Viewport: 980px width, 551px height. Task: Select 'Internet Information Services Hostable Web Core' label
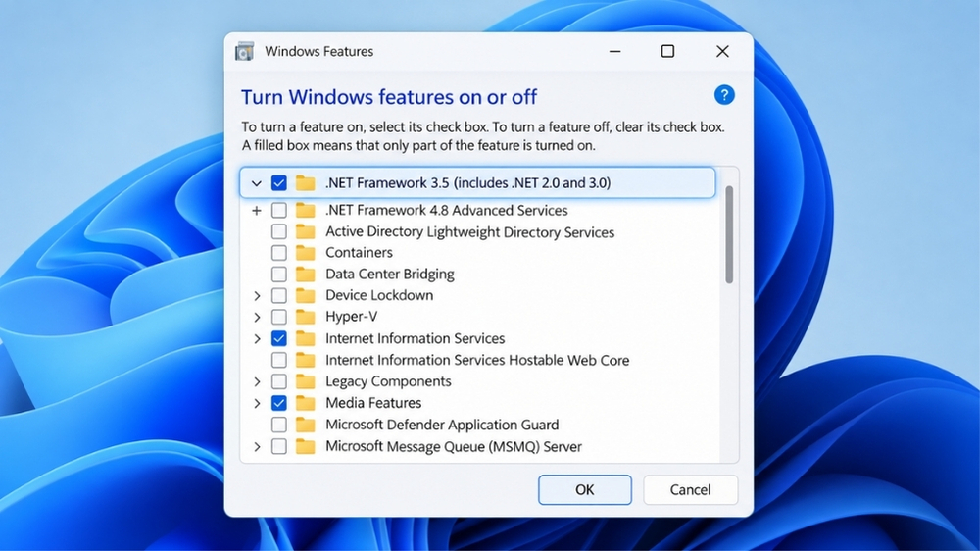[477, 360]
